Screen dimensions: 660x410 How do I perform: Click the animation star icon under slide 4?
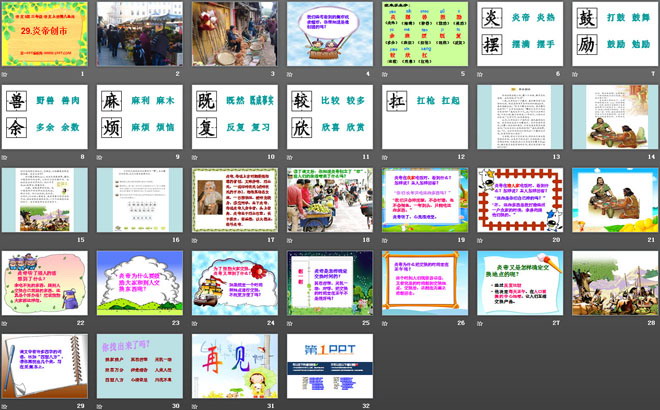point(290,75)
